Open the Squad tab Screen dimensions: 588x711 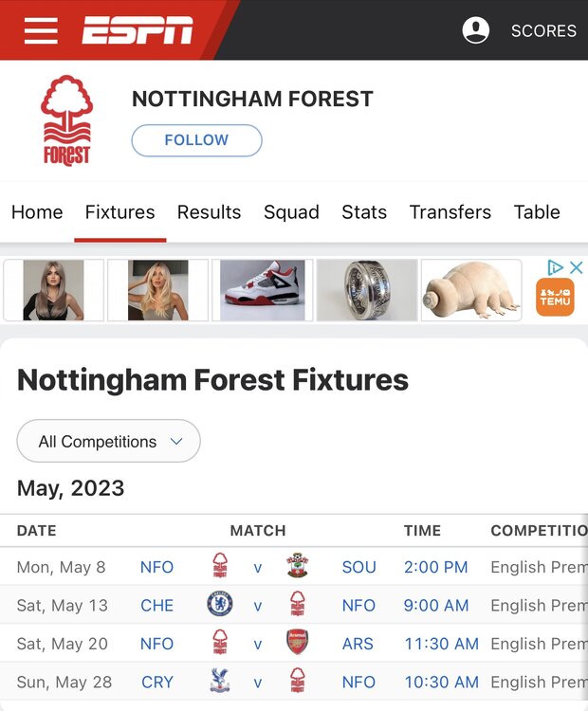tap(291, 212)
